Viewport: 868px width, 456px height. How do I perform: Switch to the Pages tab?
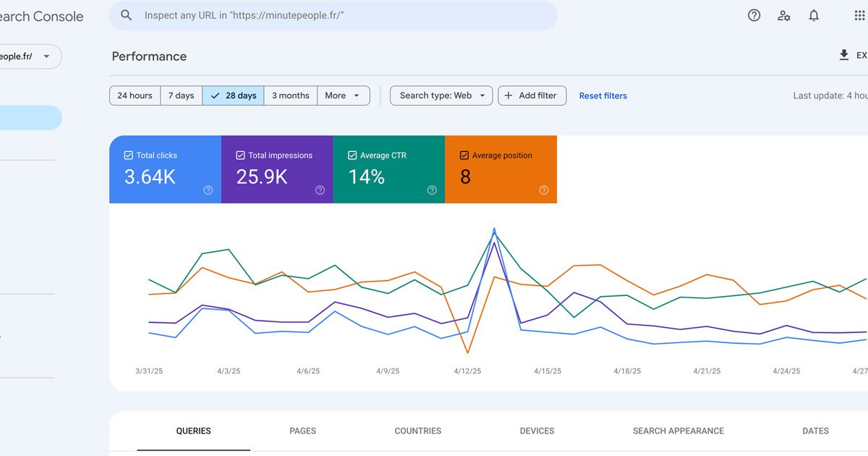302,431
